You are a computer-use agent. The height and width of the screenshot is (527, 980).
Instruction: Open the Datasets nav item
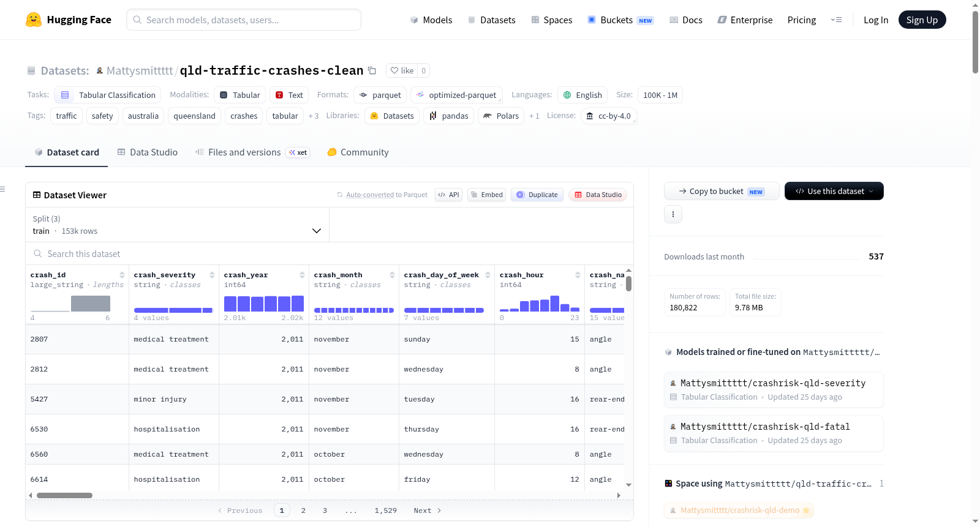point(491,20)
